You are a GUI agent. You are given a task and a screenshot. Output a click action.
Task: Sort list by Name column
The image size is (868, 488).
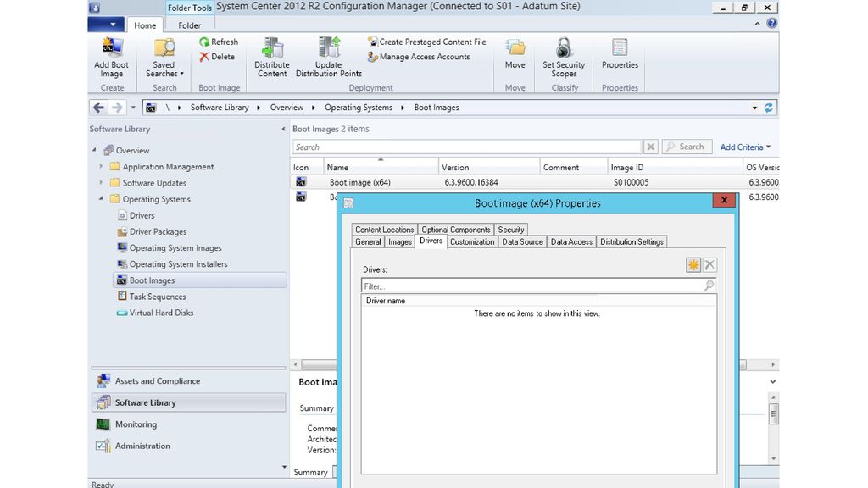[381, 167]
